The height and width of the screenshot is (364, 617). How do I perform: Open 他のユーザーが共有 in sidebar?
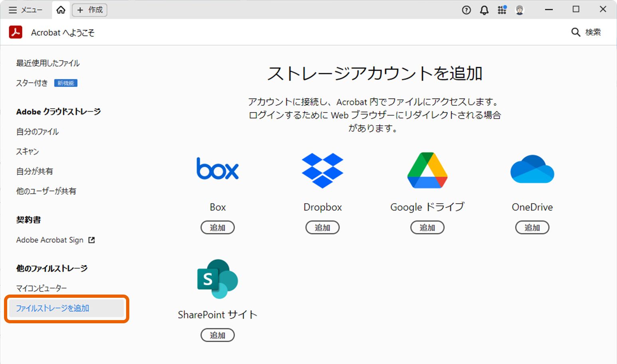click(46, 191)
